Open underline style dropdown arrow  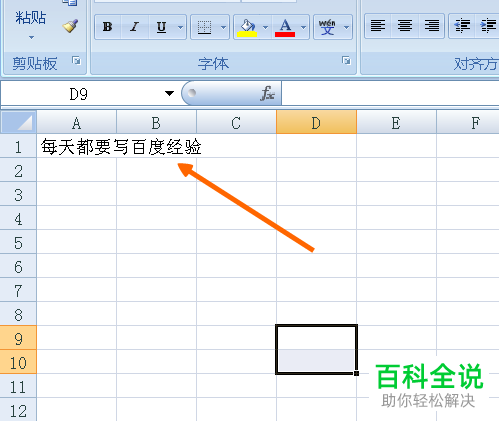180,27
